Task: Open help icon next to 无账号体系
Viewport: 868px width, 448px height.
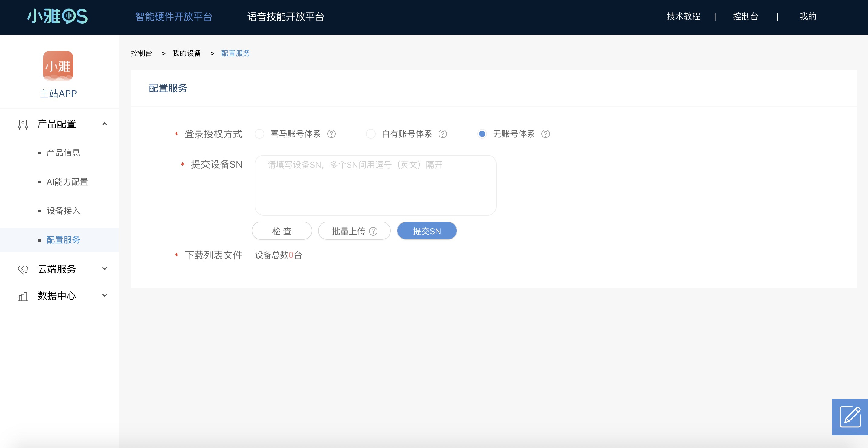Action: point(546,134)
